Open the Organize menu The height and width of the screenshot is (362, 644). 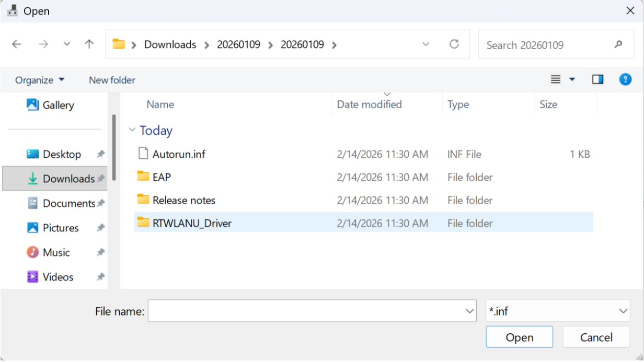[40, 80]
